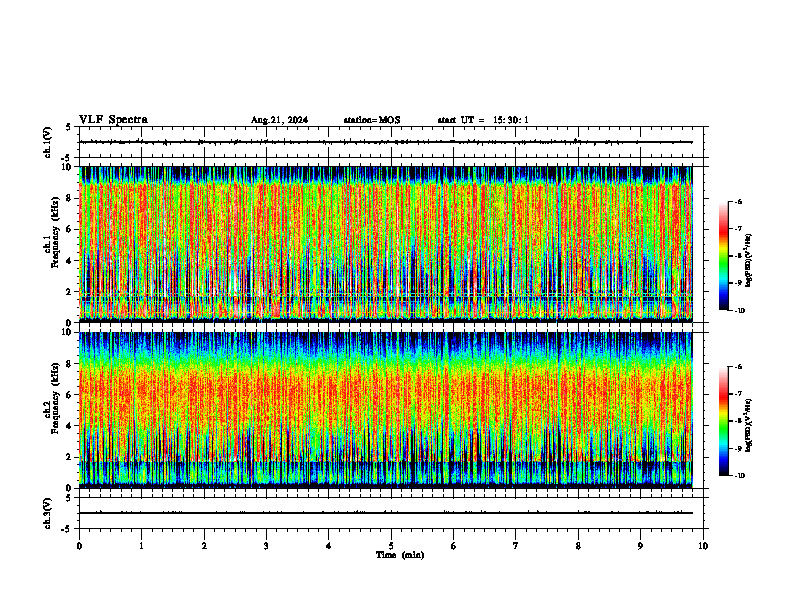Click time-axis tick label "5"
792x612 pixels.
click(x=391, y=546)
